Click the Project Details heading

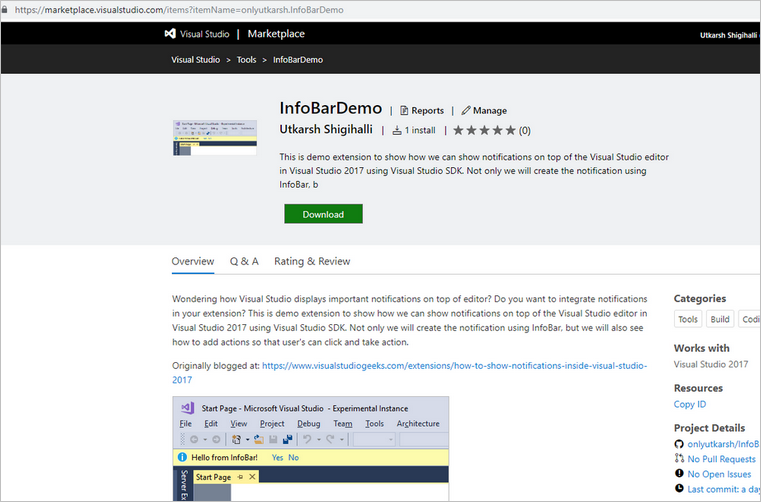click(709, 428)
